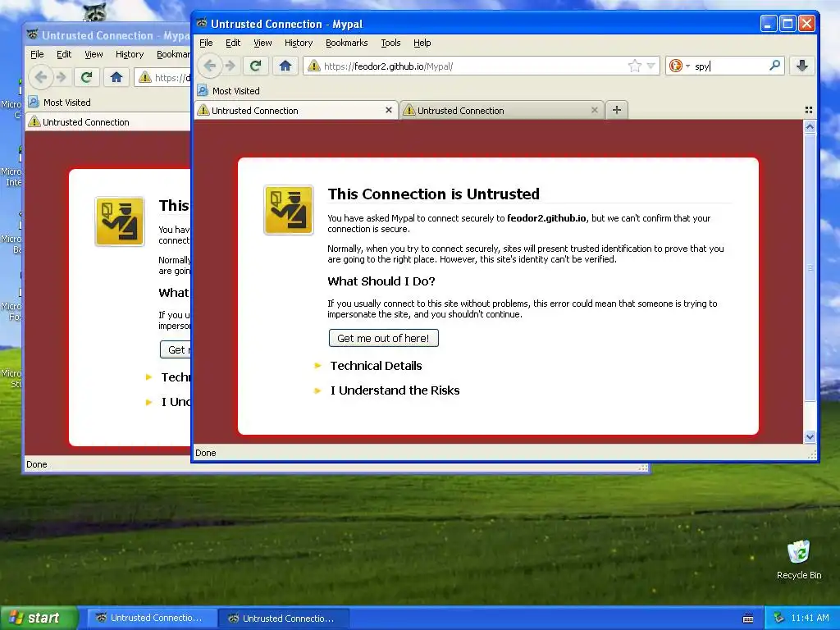
Task: Open the View menu in the background window
Action: click(94, 54)
